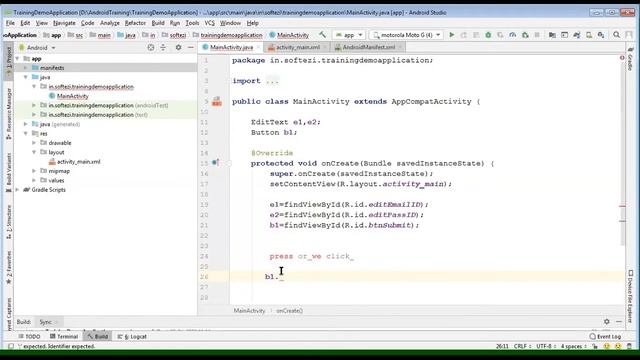The image size is (640, 360).
Task: Open AVD Manager device icon in toolbar
Action: point(589,35)
